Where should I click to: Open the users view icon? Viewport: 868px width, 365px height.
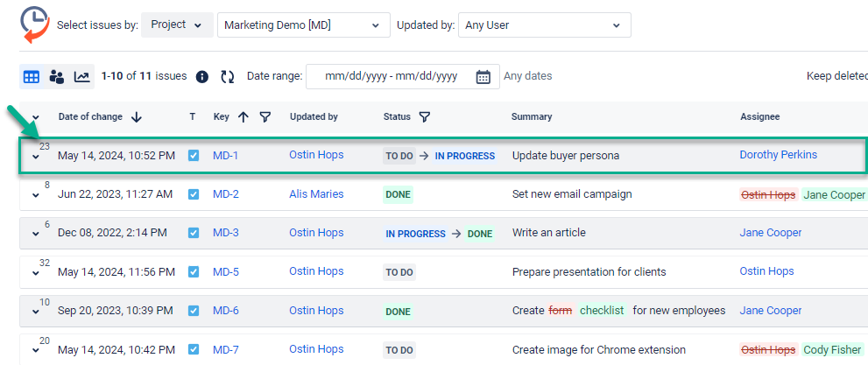[57, 77]
